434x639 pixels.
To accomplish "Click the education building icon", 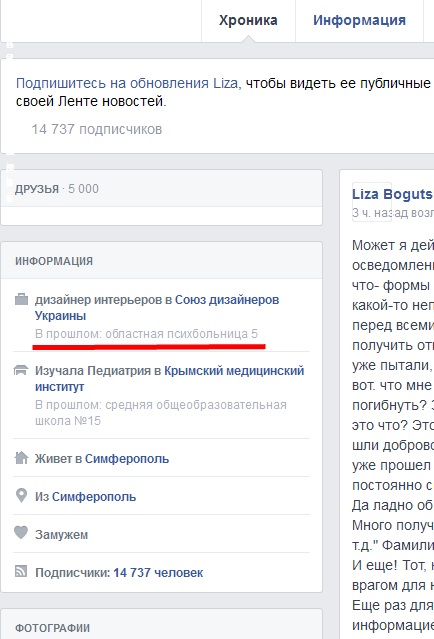I will pyautogui.click(x=21, y=370).
